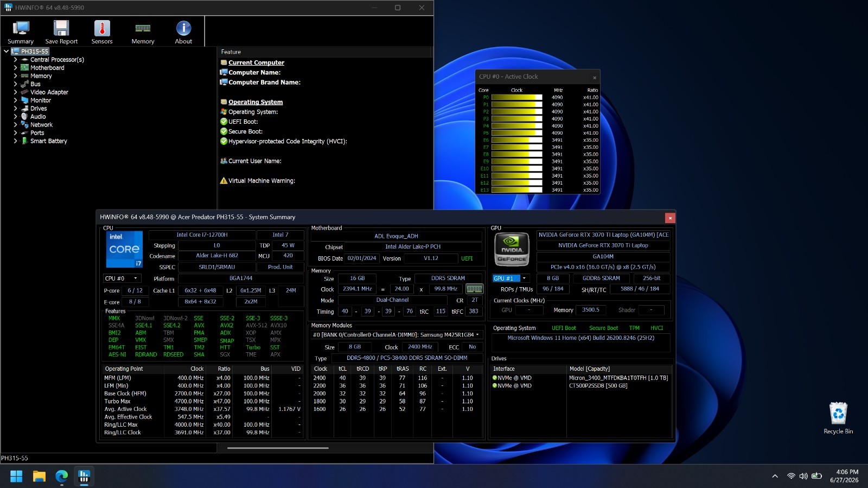Expand the Bus tree node
868x488 pixels.
click(15, 84)
